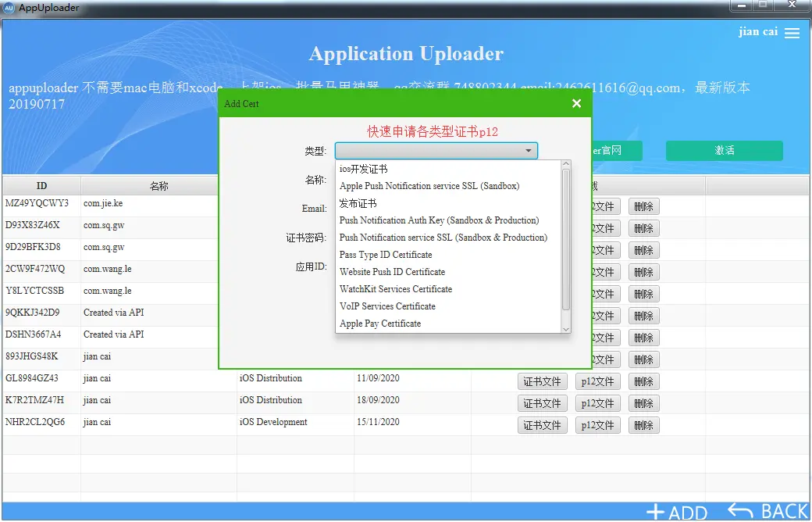This screenshot has width=812, height=522.
Task: Delete the D93X83Z46X certificate row
Action: 643,228
